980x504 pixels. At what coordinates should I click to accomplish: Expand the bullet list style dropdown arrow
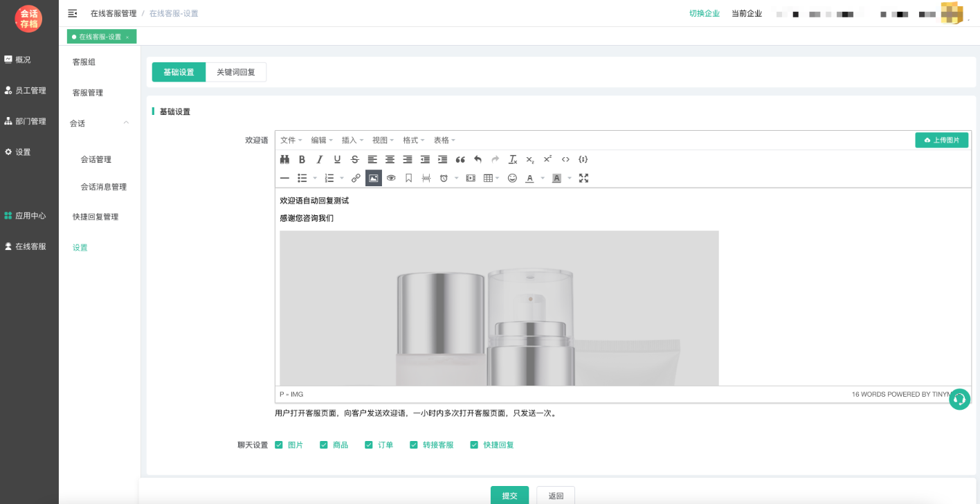pos(315,179)
